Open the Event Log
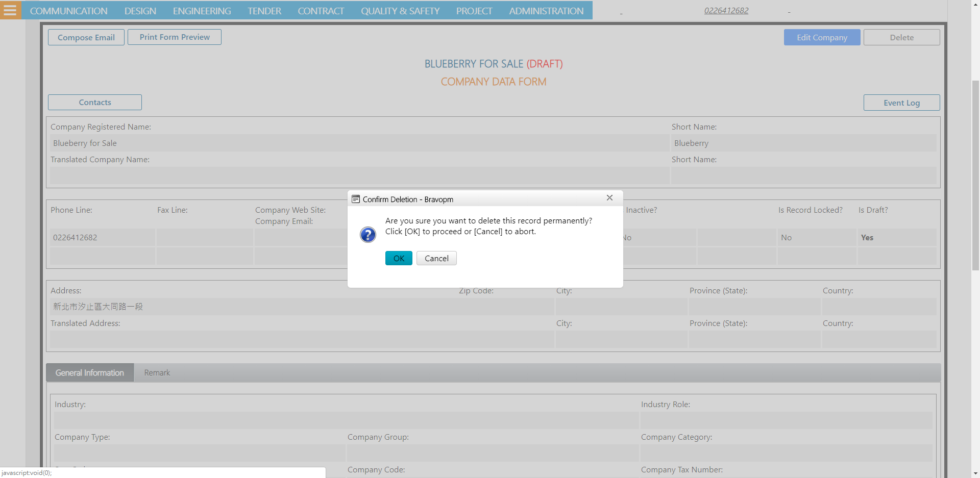 901,103
